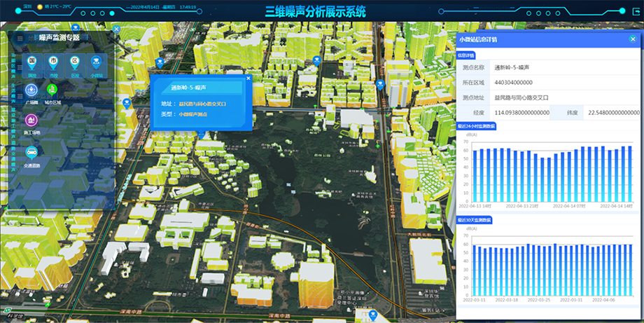Select the 最近30天监测数据 section tab
The height and width of the screenshot is (323, 644).
[x=475, y=220]
